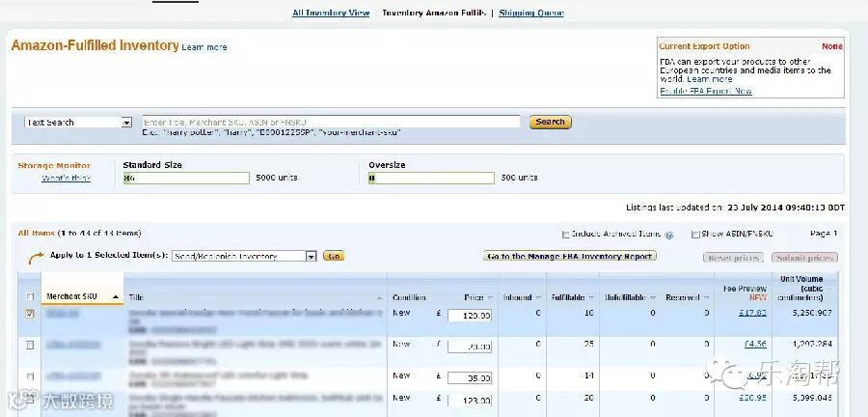Click What's this? under Storage Monitor
The width and height of the screenshot is (868, 417).
pos(66,179)
